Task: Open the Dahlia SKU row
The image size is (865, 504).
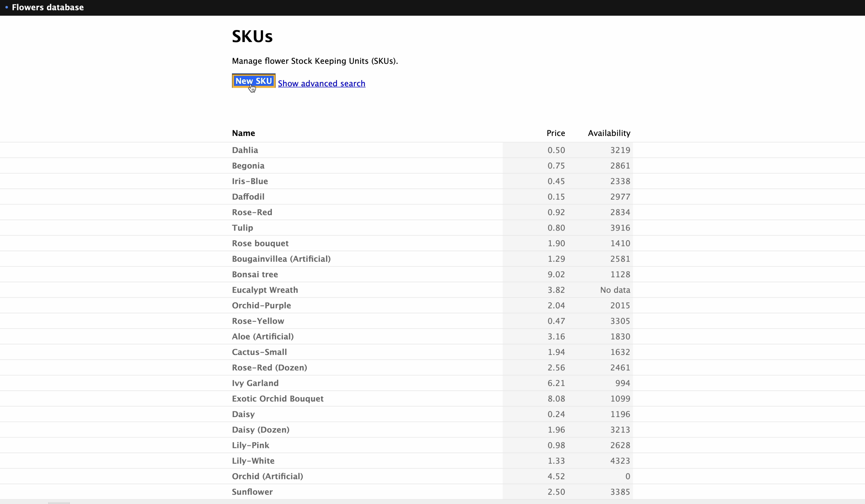Action: click(x=245, y=150)
